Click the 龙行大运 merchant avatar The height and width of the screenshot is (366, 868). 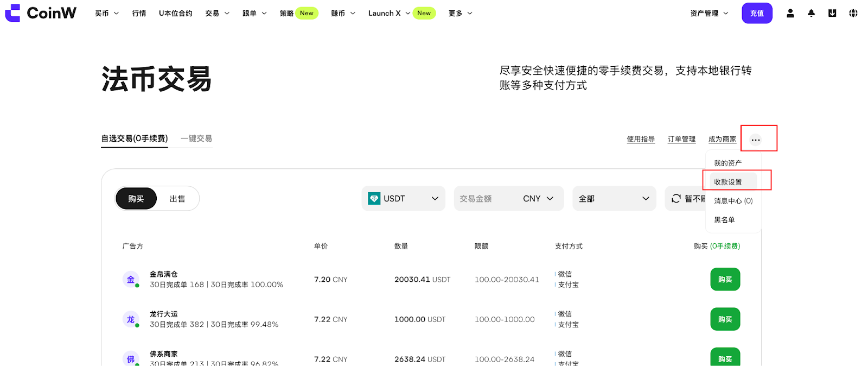(x=131, y=319)
